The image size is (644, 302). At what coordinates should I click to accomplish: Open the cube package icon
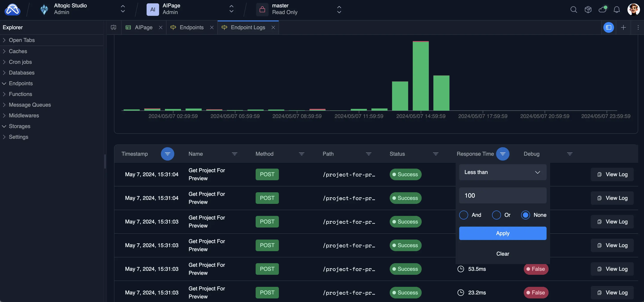click(588, 10)
